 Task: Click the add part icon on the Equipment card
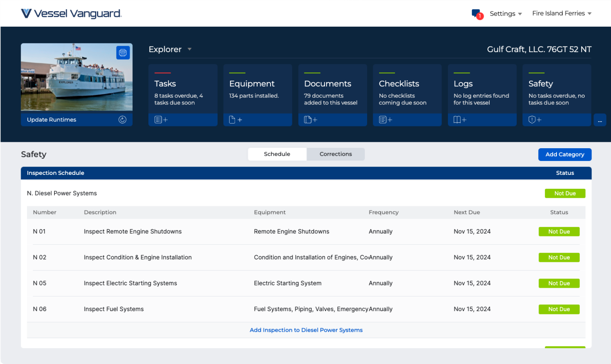(x=235, y=119)
